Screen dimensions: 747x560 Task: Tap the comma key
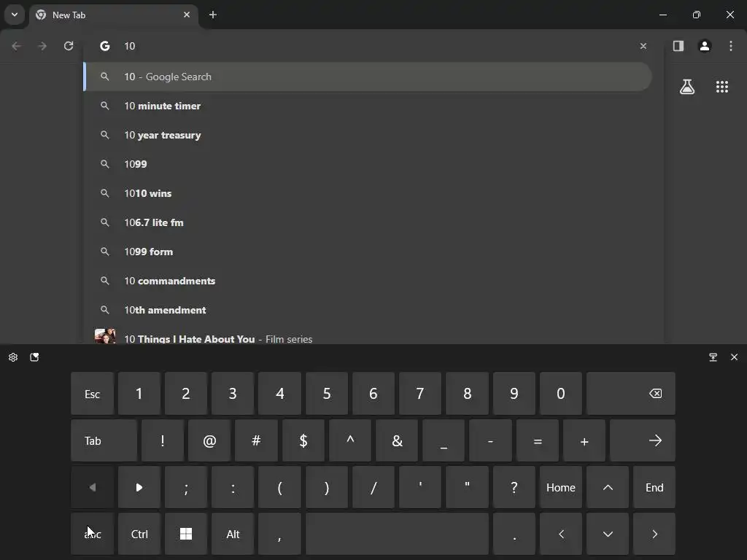click(279, 534)
